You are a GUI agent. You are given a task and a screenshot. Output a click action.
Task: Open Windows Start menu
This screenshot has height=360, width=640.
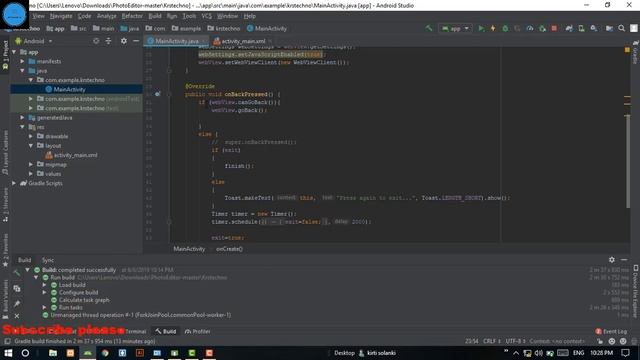pos(8,353)
